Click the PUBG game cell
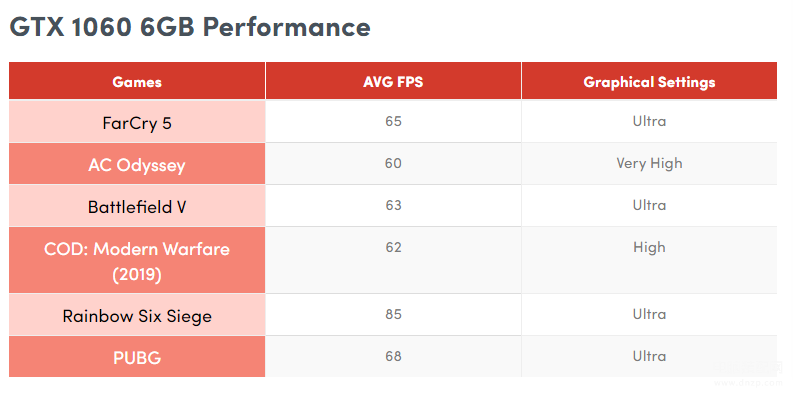793x396 pixels. point(137,357)
